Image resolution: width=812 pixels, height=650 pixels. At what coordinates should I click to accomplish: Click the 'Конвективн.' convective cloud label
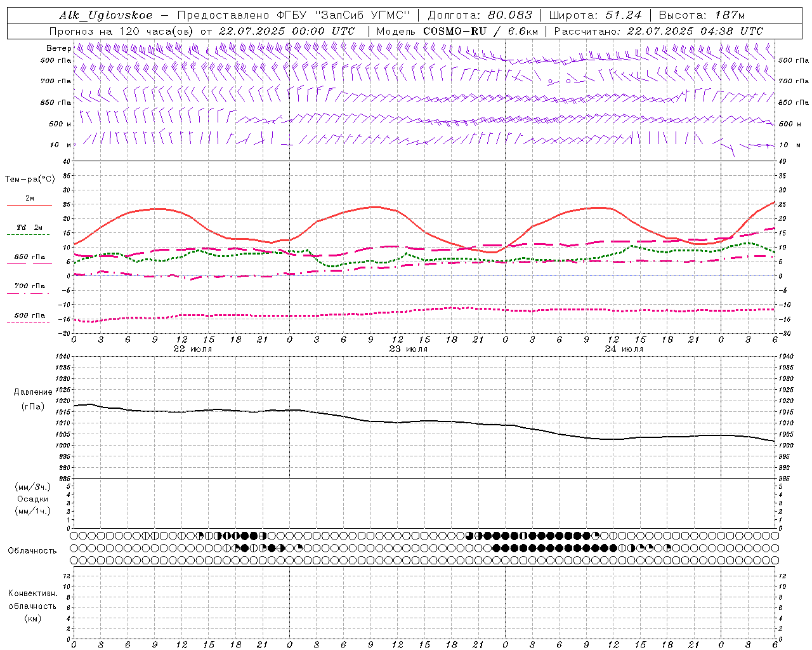click(32, 594)
